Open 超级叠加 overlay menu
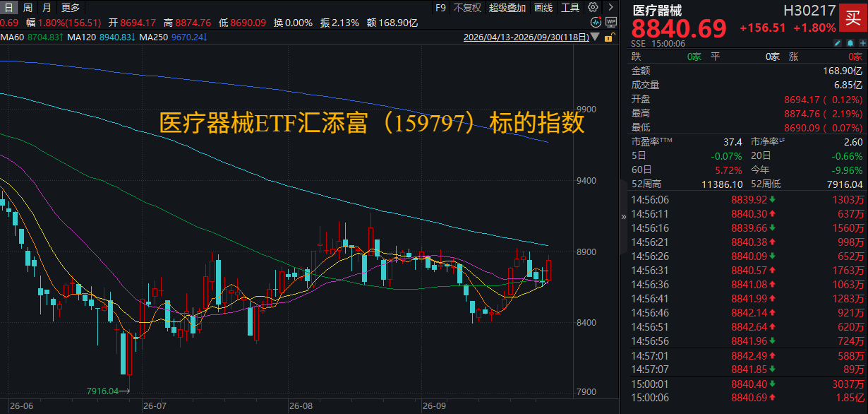The width and height of the screenshot is (868, 414). (507, 8)
